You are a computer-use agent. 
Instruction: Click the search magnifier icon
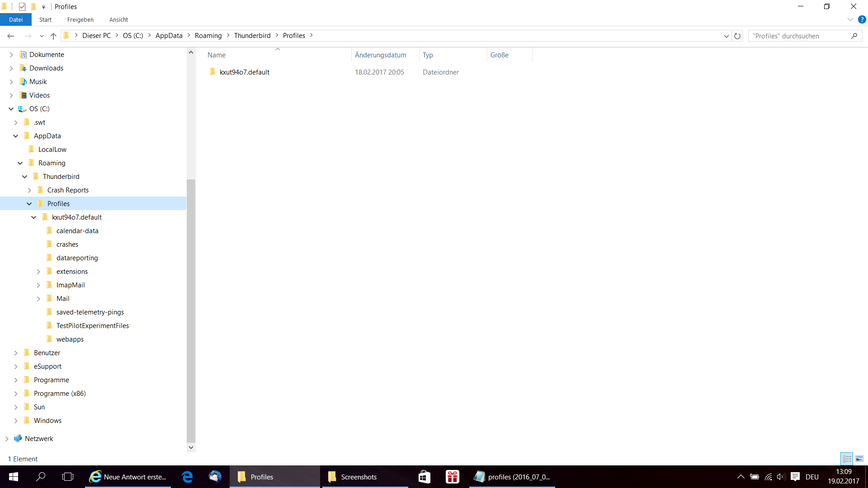(854, 36)
